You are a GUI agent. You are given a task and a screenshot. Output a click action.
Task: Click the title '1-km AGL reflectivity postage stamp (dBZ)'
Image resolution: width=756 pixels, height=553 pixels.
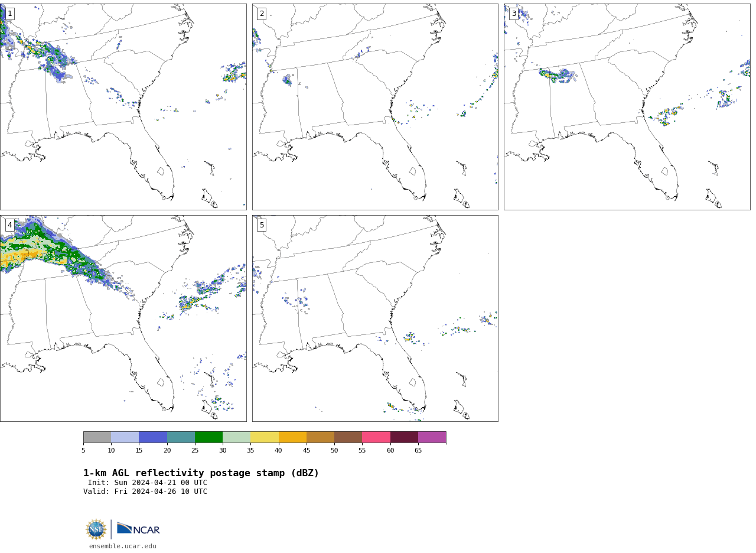(x=201, y=473)
